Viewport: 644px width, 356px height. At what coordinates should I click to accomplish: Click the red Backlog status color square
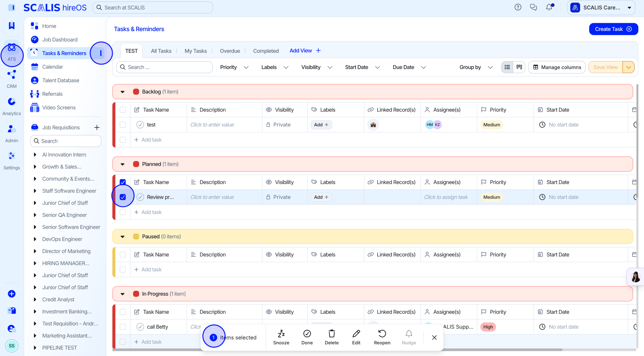tap(136, 92)
